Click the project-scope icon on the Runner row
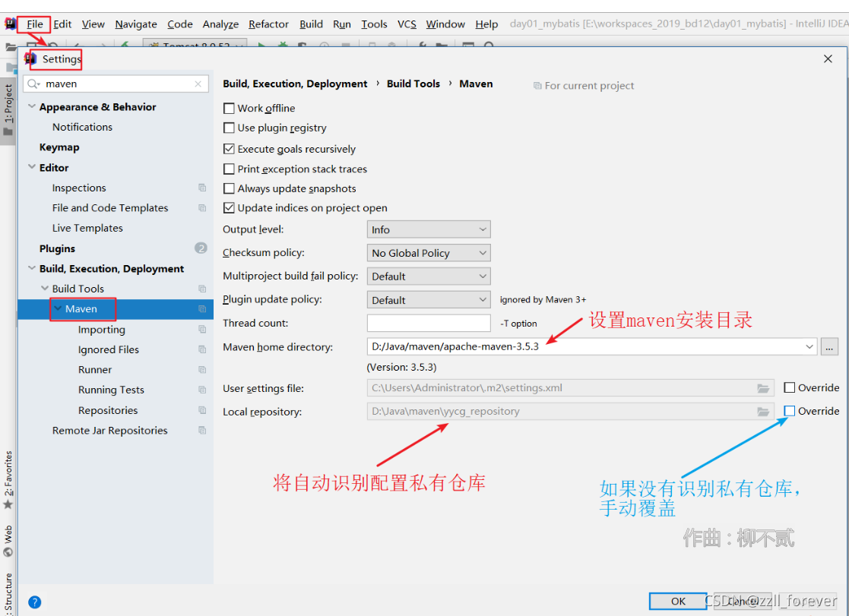 (202, 370)
